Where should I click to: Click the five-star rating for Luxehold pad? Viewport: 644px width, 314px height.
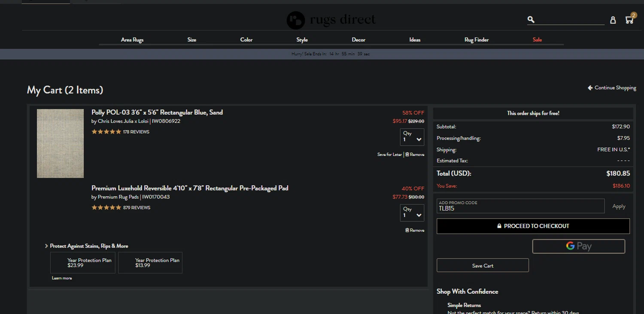click(x=106, y=207)
